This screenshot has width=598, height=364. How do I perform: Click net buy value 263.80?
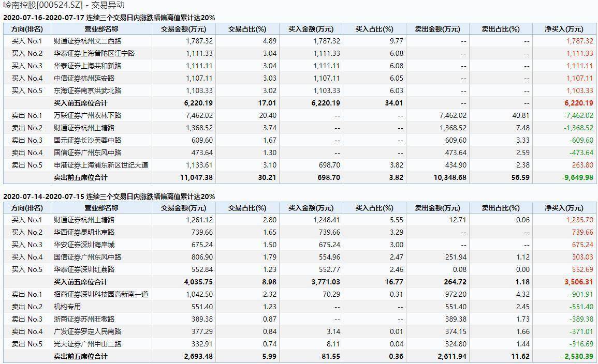coord(583,165)
